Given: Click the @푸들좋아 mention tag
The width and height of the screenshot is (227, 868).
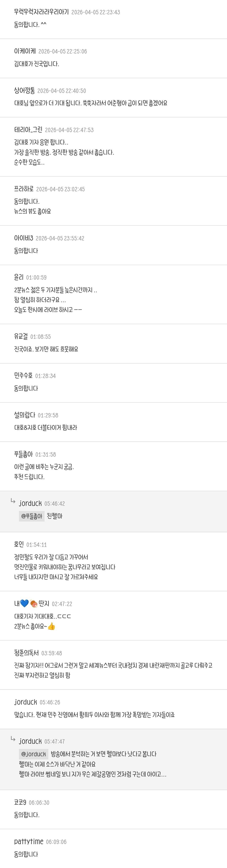Looking at the screenshot, I should 32,516.
